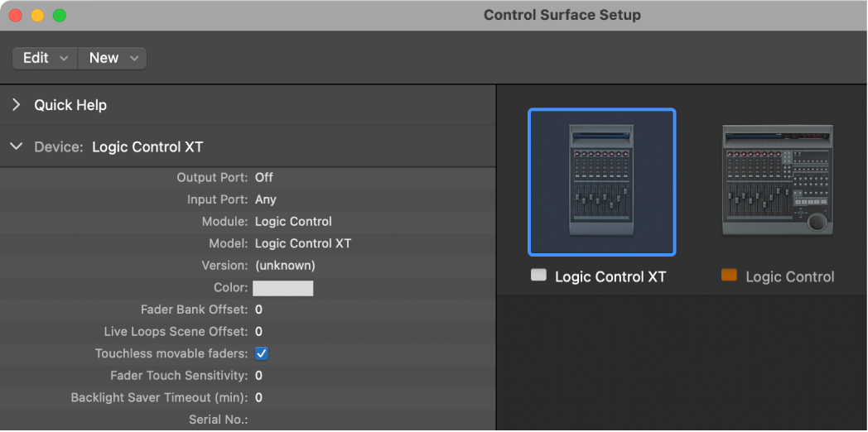
Task: Click the Logic Control XT device name label
Action: point(610,276)
